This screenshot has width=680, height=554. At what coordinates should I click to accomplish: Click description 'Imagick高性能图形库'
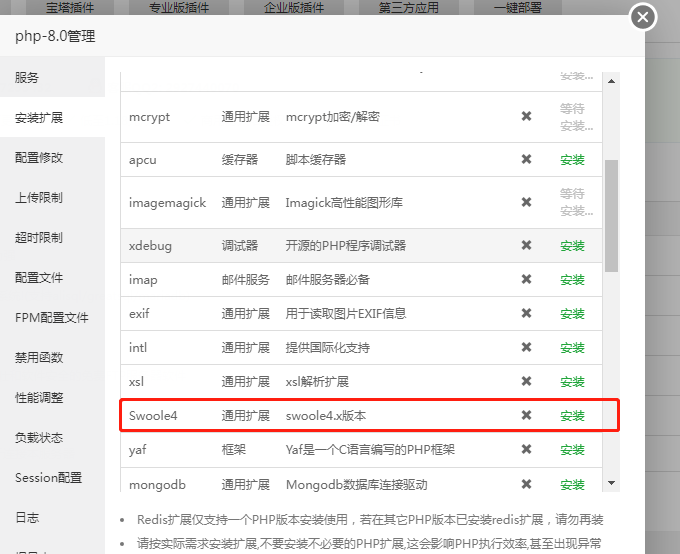tap(344, 203)
